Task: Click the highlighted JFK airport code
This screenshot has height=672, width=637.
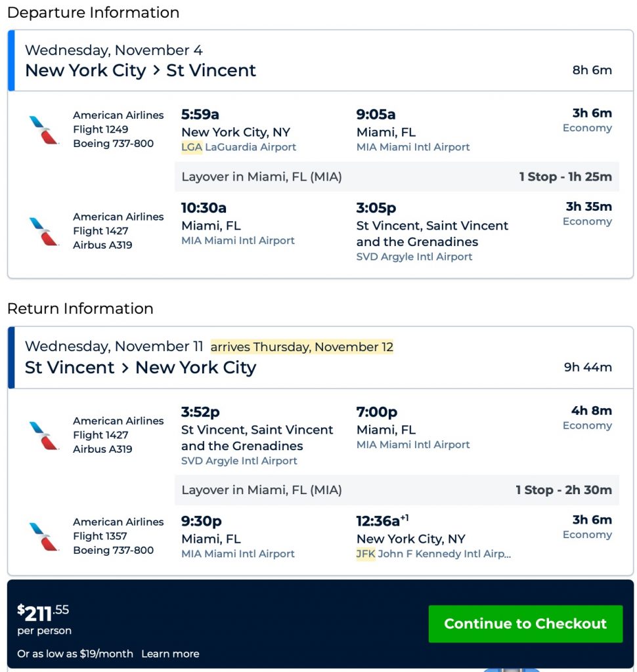Action: click(x=366, y=554)
